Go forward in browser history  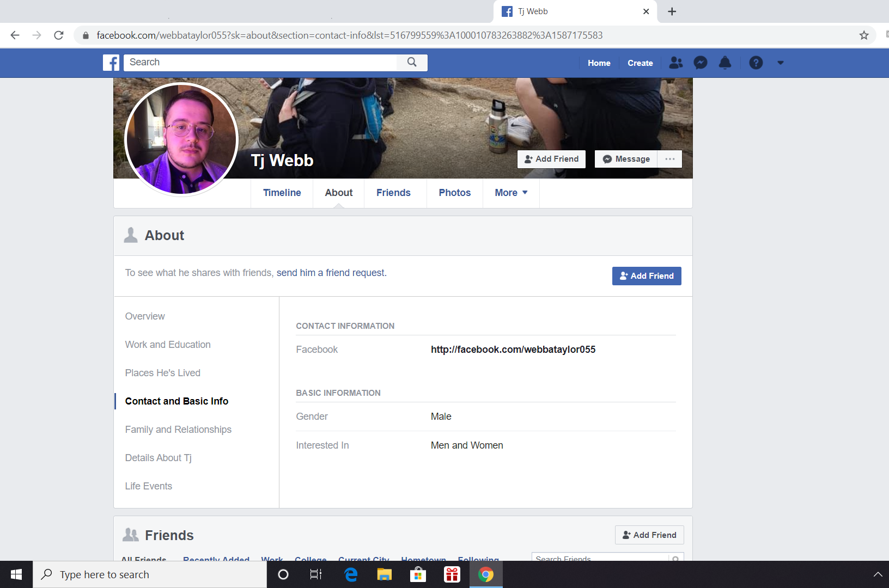tap(36, 35)
